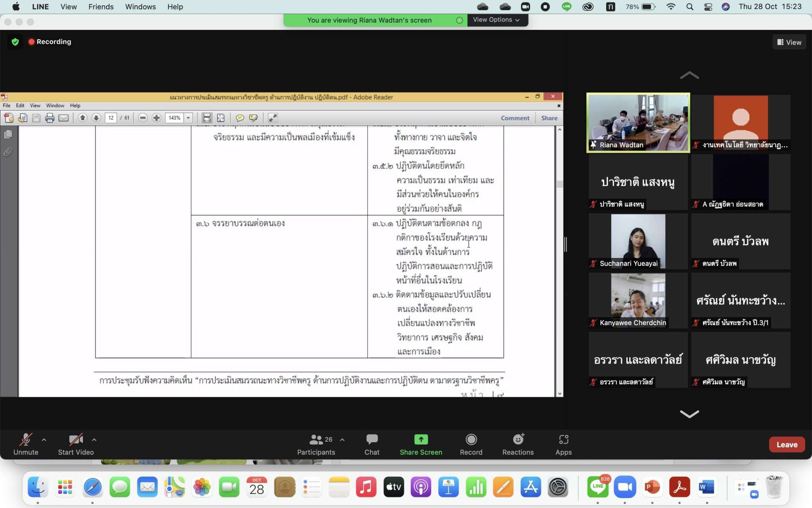Viewport: 812px width, 508px height.
Task: Expand audio options arrow beside Unmute
Action: click(x=44, y=440)
